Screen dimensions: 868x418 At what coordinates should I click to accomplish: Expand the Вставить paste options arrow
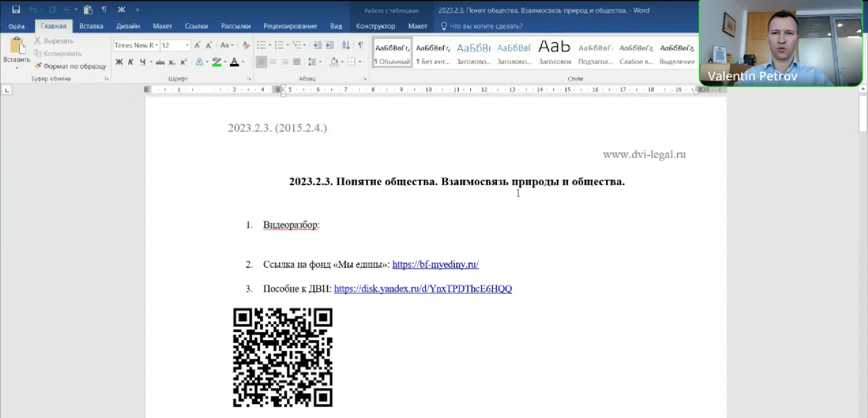pyautogui.click(x=17, y=68)
